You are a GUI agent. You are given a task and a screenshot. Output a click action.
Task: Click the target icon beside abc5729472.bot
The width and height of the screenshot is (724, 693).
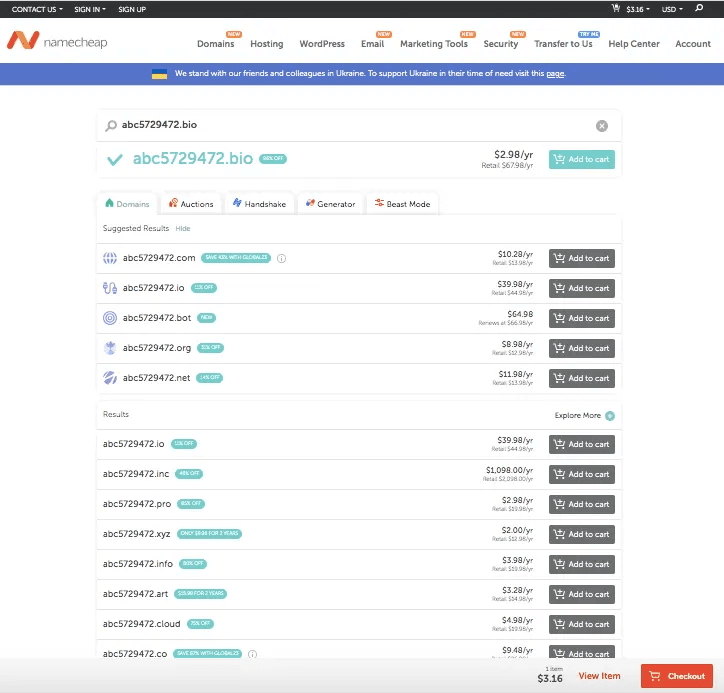point(109,318)
